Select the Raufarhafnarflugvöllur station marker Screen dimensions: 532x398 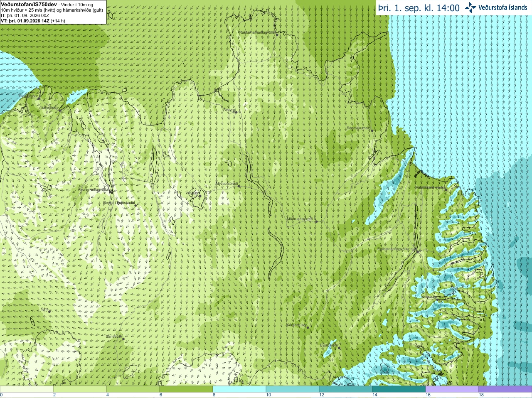[277, 35]
